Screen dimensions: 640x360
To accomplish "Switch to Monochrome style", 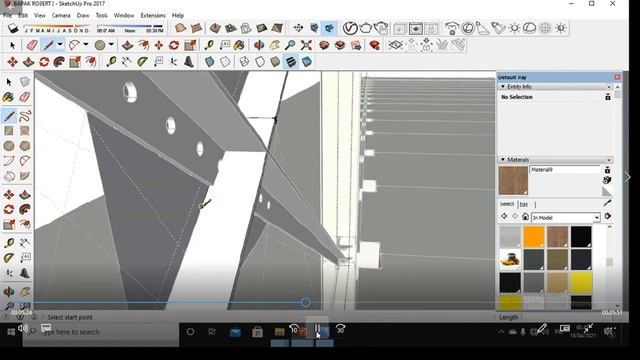I will (x=307, y=62).
